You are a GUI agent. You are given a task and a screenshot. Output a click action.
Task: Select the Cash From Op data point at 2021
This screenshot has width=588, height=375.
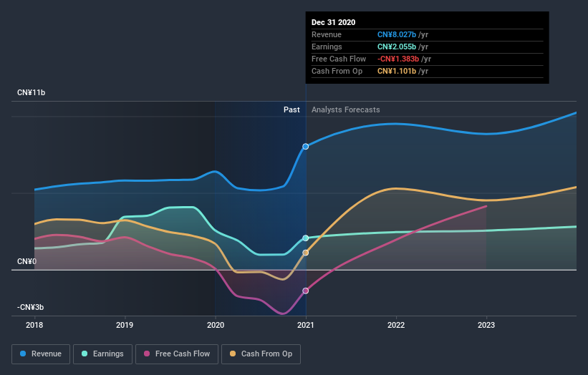click(306, 253)
